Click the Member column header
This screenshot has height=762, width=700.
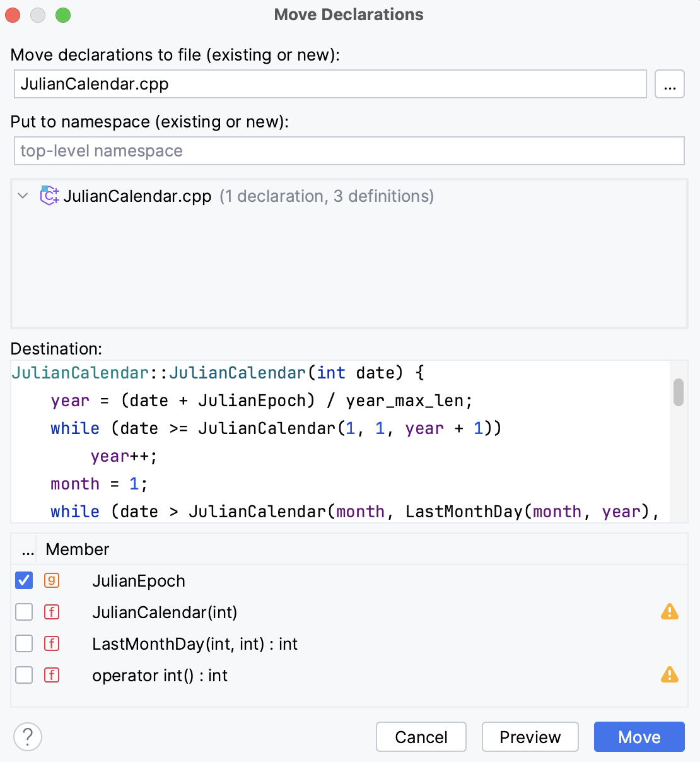point(78,549)
